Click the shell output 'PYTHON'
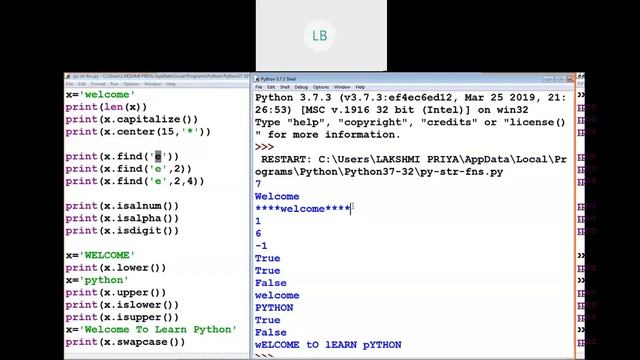This screenshot has height=360, width=640. coord(274,308)
